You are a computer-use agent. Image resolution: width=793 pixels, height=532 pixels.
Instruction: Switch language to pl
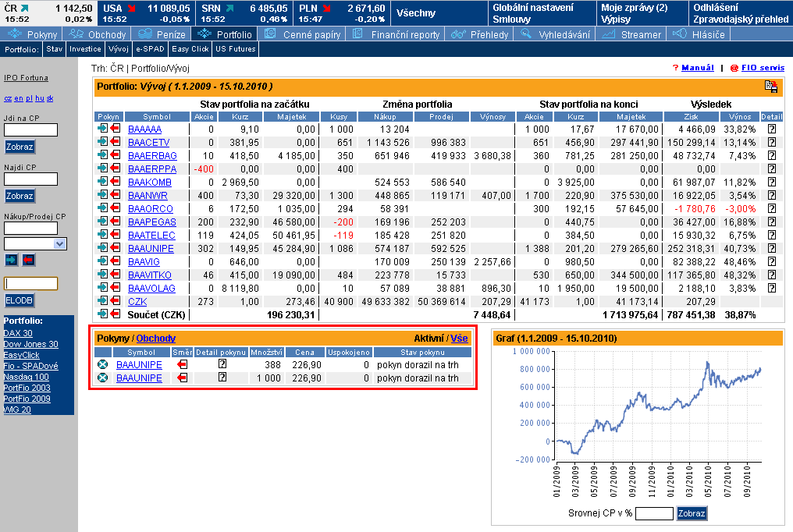29,98
